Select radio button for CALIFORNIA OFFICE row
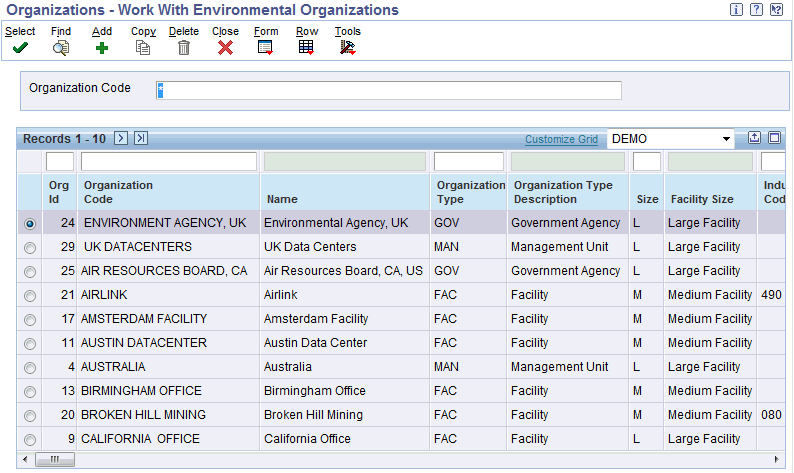 [x=30, y=440]
